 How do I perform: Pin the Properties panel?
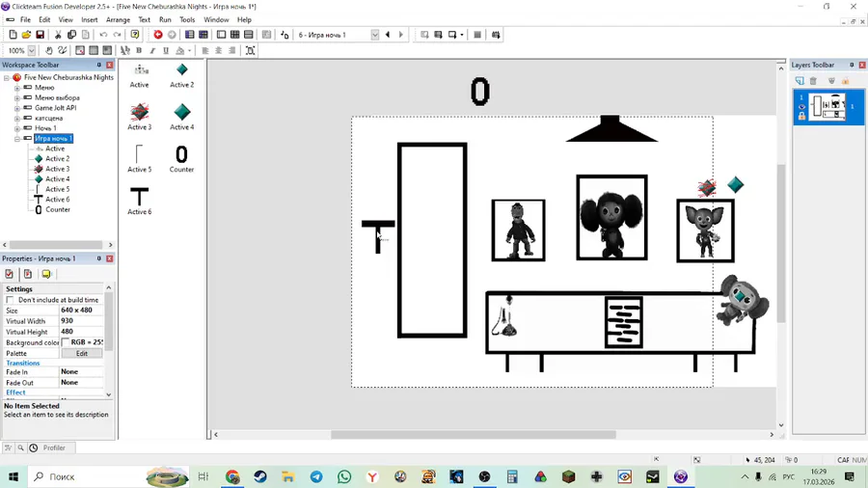click(99, 258)
